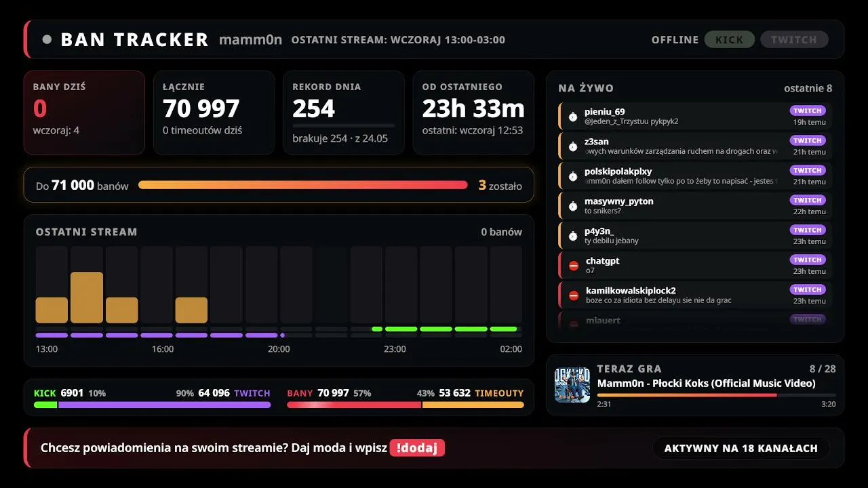Click the 'to snikers?' message text
The height and width of the screenshot is (488, 868).
(x=603, y=211)
